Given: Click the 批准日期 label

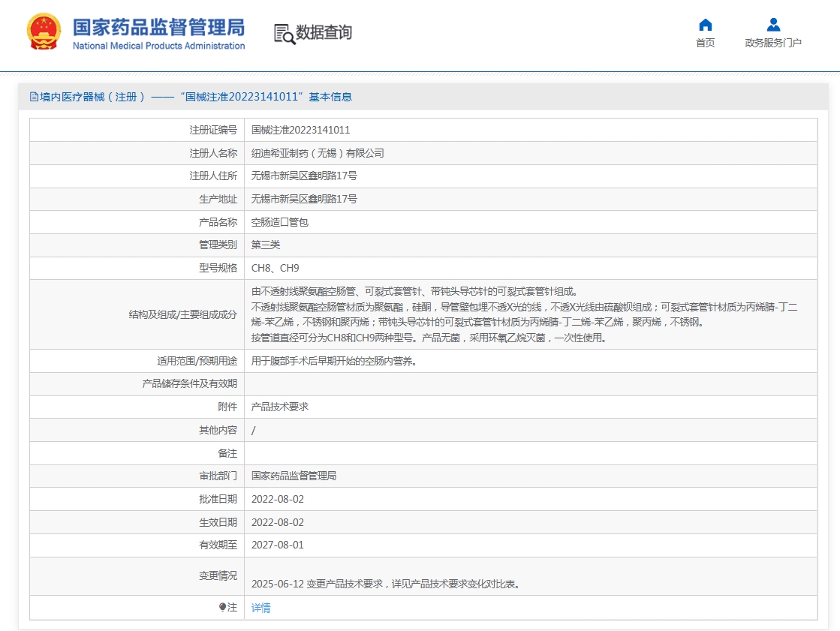Looking at the screenshot, I should [218, 499].
